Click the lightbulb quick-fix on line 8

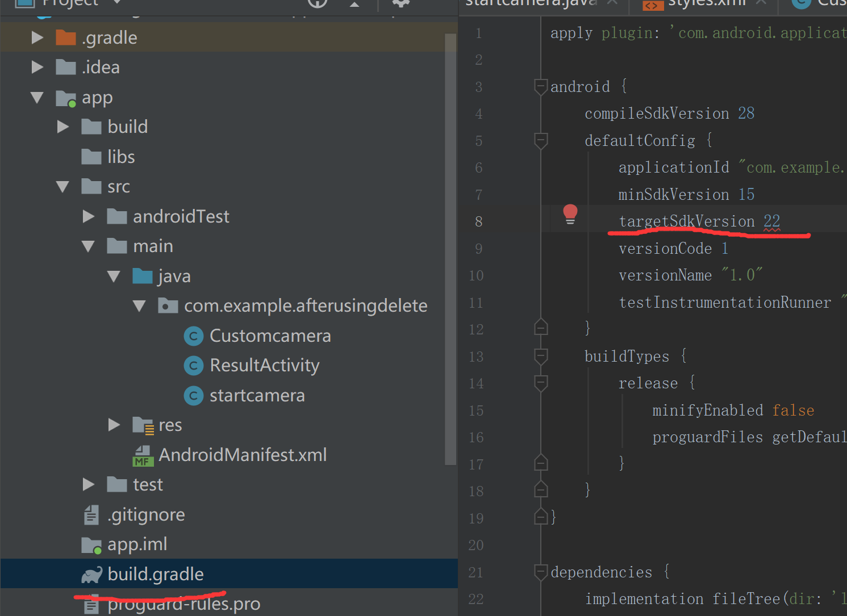click(x=570, y=215)
